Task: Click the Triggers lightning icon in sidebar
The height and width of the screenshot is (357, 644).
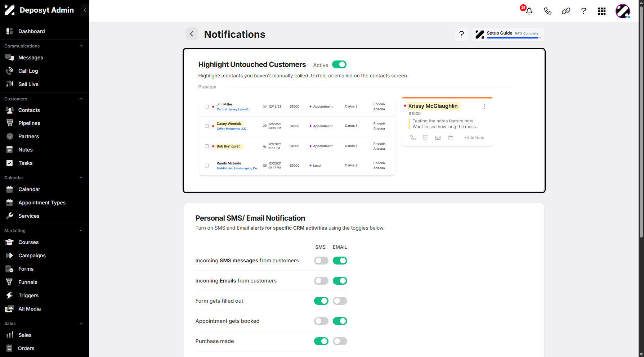Action: tap(10, 295)
